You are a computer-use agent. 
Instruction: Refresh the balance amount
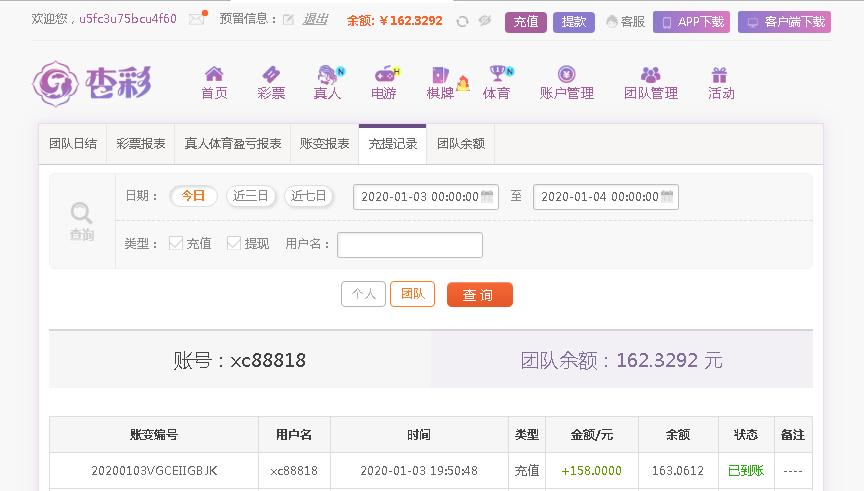(462, 21)
